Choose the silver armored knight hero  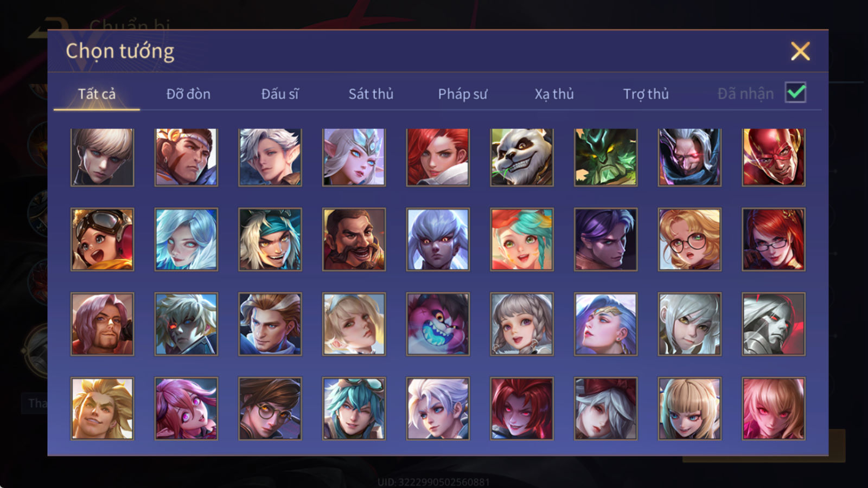(x=774, y=324)
